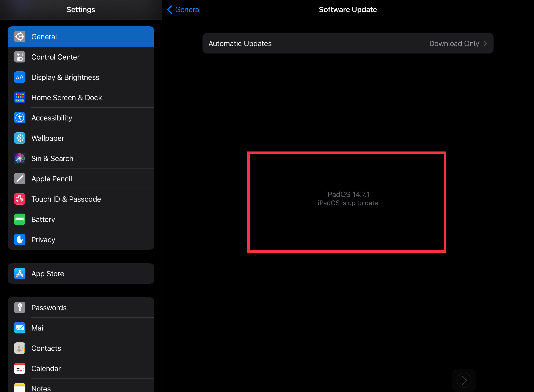The image size is (534, 392).
Task: Tap the App Store icon
Action: [20, 274]
